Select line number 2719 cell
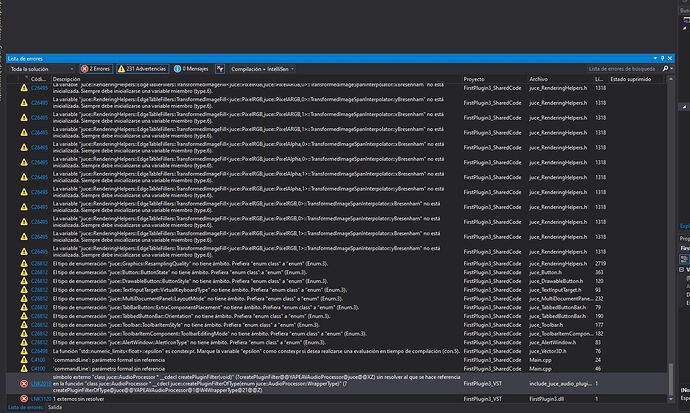 pyautogui.click(x=600, y=263)
